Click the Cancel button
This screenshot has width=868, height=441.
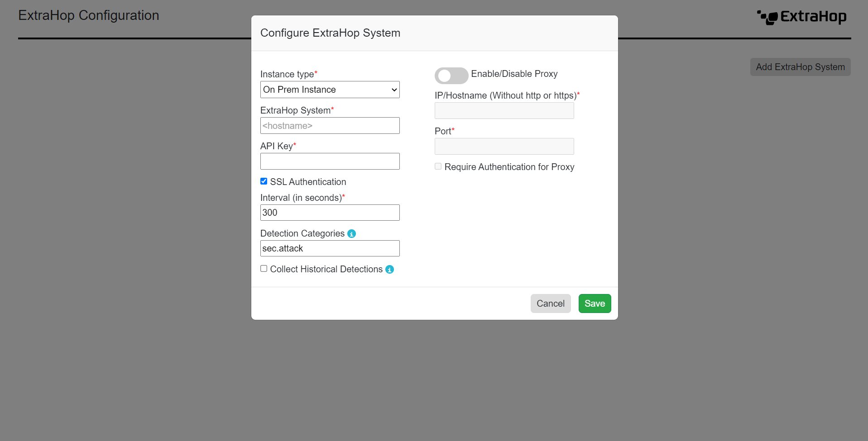click(x=550, y=303)
